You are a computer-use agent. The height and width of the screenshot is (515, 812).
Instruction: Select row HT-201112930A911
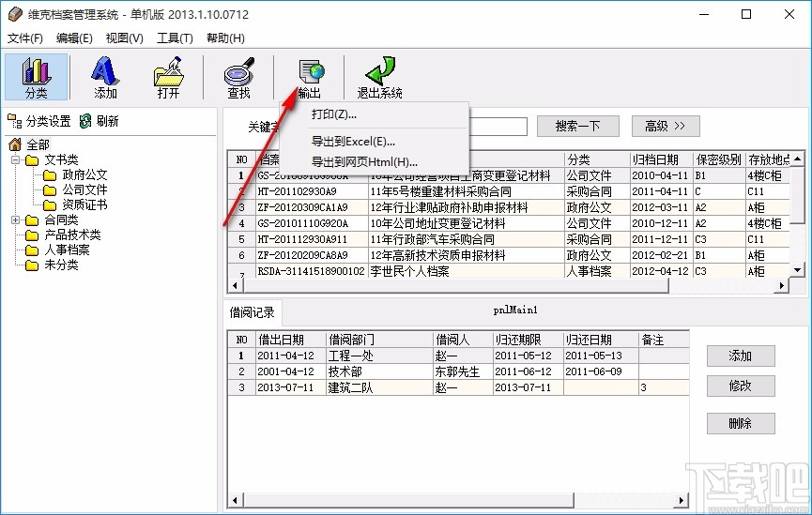[x=509, y=239]
